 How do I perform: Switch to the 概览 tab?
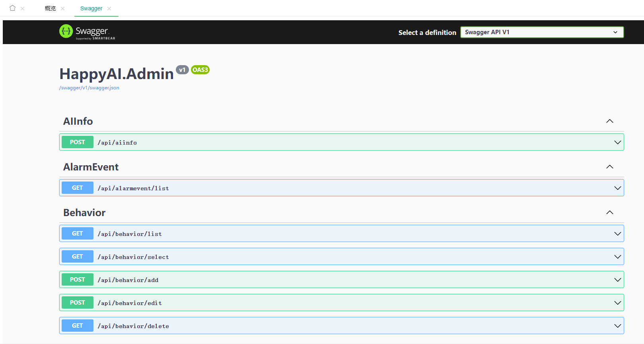pos(50,8)
